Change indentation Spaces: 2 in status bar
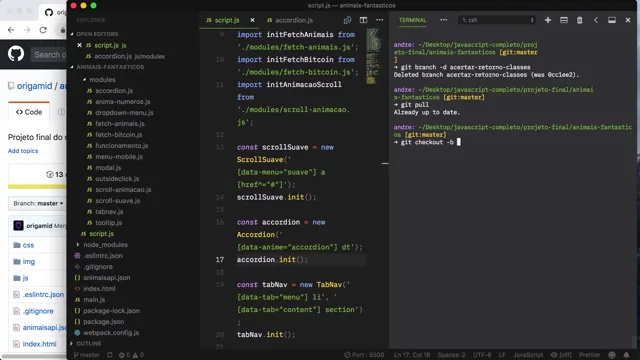This screenshot has width=640, height=360. (x=451, y=355)
